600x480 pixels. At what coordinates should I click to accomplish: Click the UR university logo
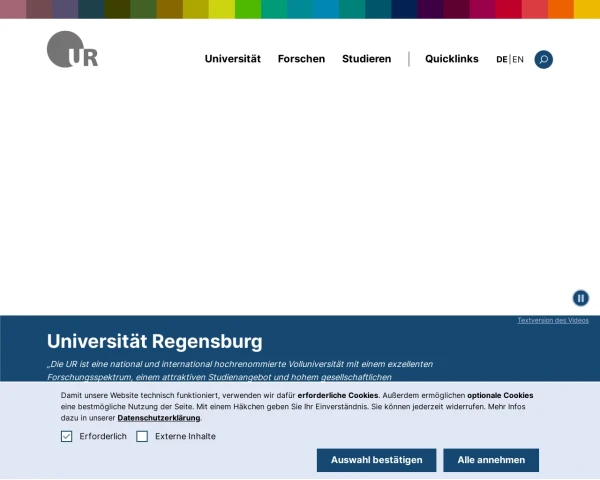(x=72, y=49)
